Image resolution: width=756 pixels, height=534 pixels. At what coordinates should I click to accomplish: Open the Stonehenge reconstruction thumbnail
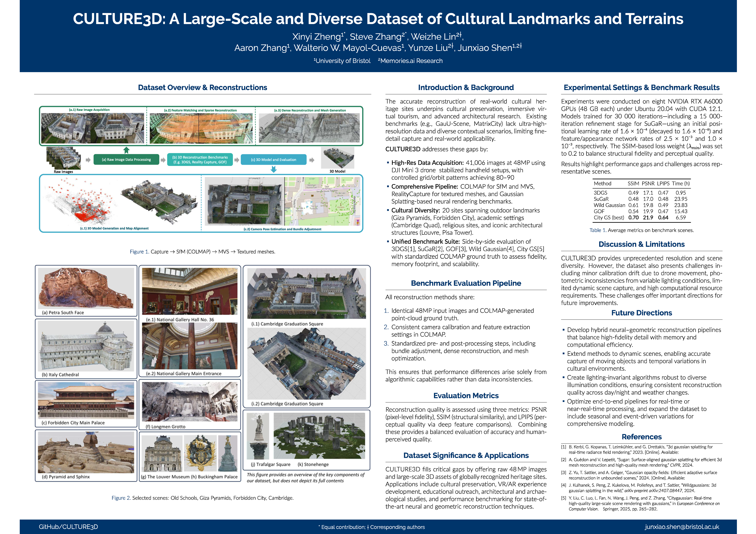(x=319, y=436)
